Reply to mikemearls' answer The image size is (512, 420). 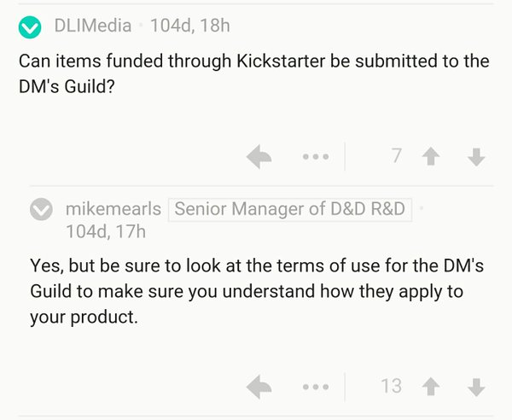(x=259, y=387)
